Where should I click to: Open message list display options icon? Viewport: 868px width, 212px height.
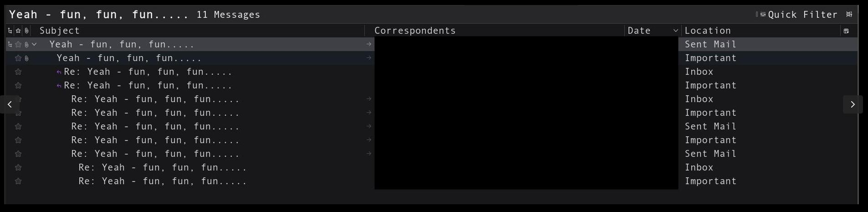tap(849, 15)
